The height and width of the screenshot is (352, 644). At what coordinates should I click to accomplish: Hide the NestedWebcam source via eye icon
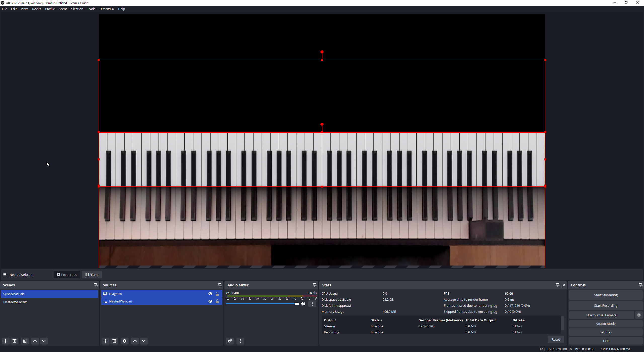(210, 301)
